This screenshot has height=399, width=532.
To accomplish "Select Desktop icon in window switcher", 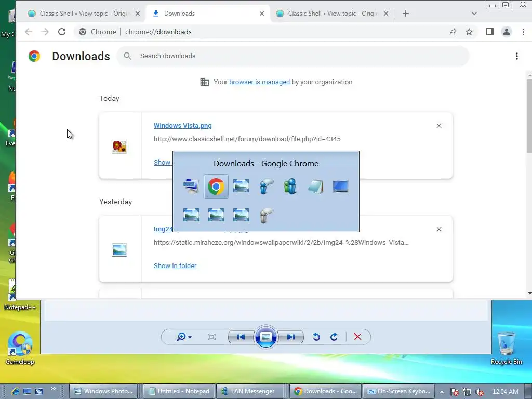I will coord(340,187).
